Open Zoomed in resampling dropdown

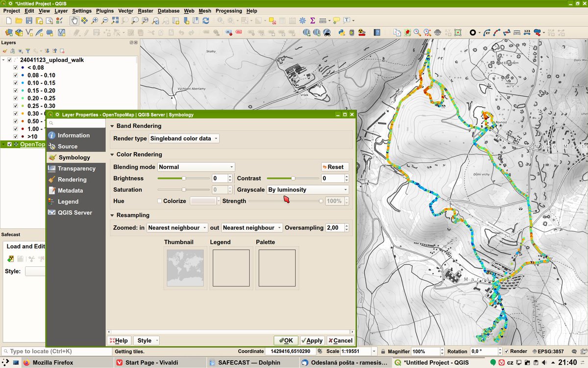176,228
